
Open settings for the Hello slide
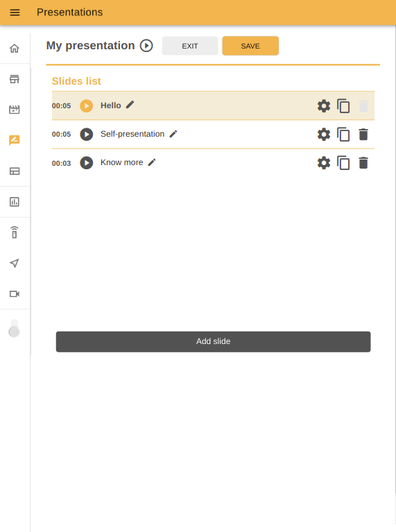point(324,106)
